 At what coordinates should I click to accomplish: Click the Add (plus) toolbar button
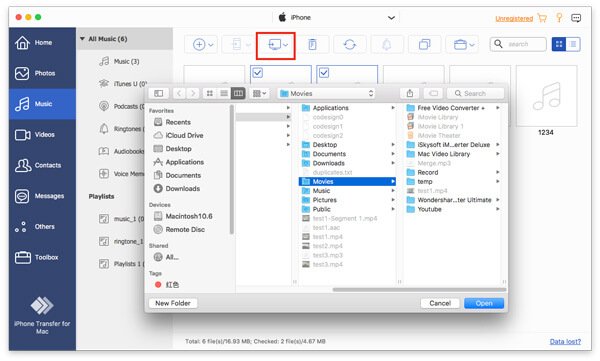click(202, 44)
